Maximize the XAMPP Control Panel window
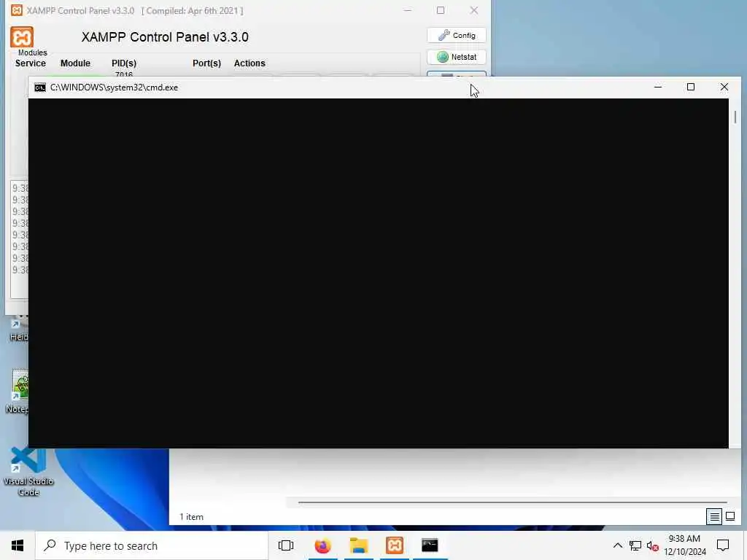 click(x=441, y=10)
